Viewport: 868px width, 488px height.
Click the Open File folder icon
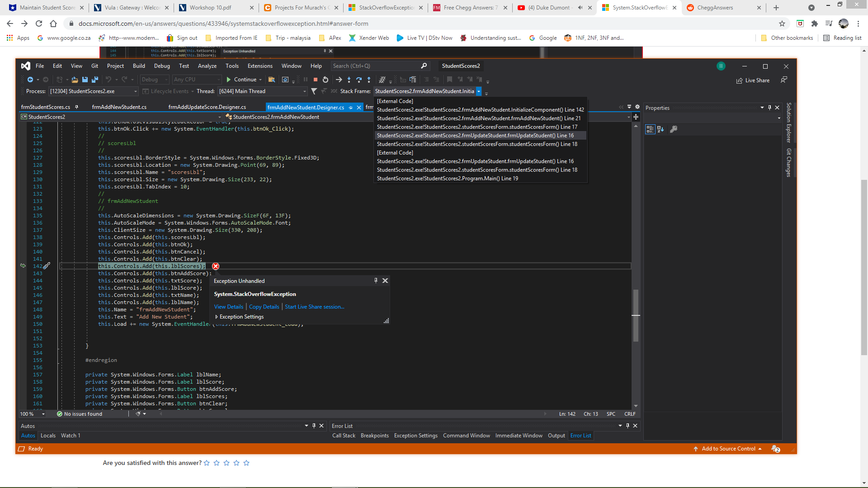(x=75, y=80)
